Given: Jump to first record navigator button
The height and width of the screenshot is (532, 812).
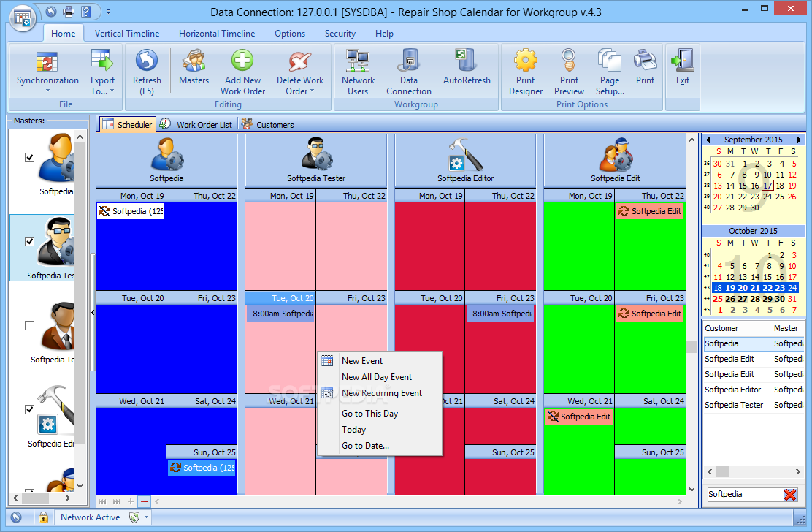Looking at the screenshot, I should 102,501.
